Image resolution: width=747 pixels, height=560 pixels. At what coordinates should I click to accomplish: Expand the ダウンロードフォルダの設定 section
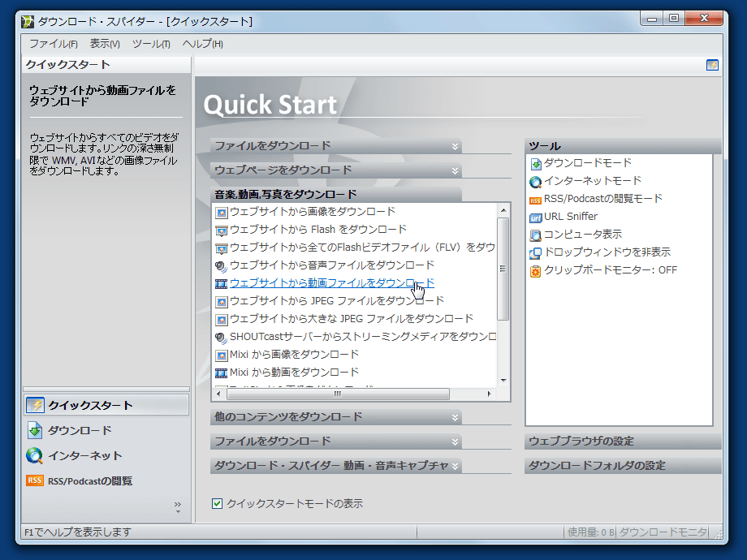tap(623, 466)
